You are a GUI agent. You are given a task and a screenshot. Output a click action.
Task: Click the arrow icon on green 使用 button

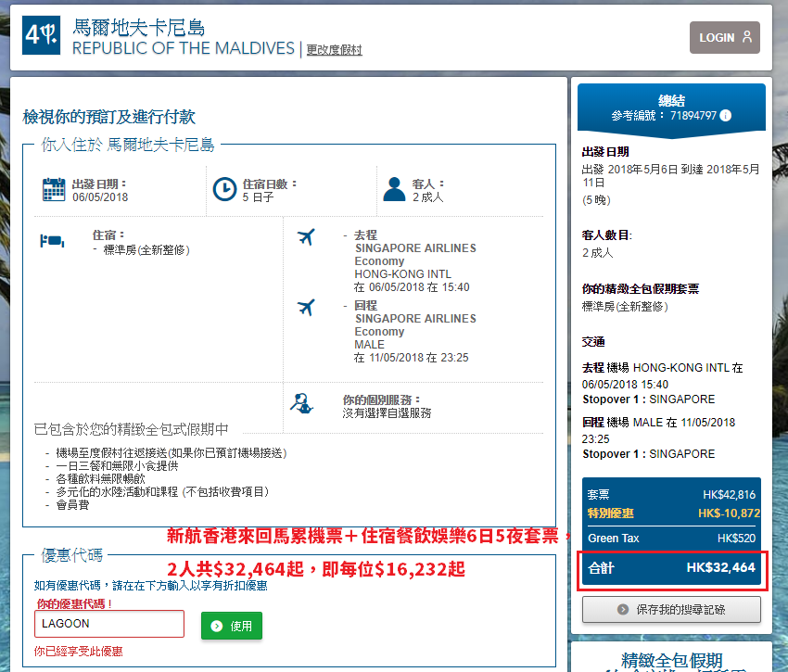217,626
